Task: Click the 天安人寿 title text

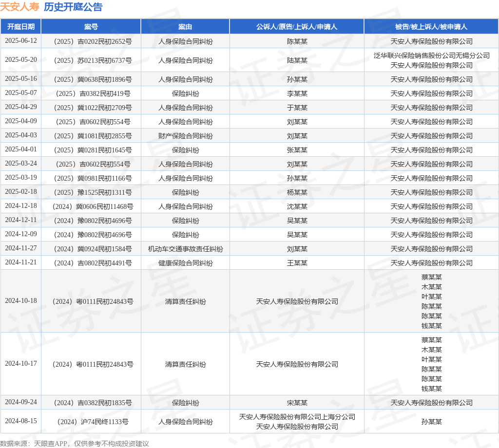Action: [19, 7]
